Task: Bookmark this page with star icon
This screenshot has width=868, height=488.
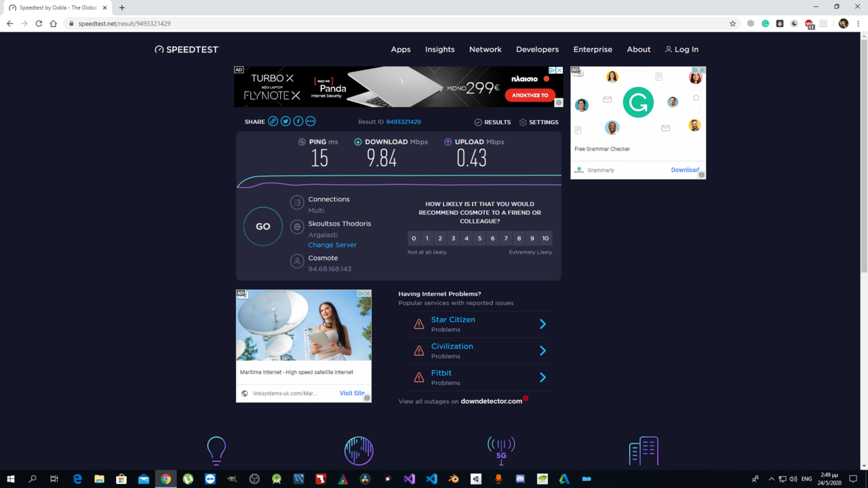Action: (732, 23)
